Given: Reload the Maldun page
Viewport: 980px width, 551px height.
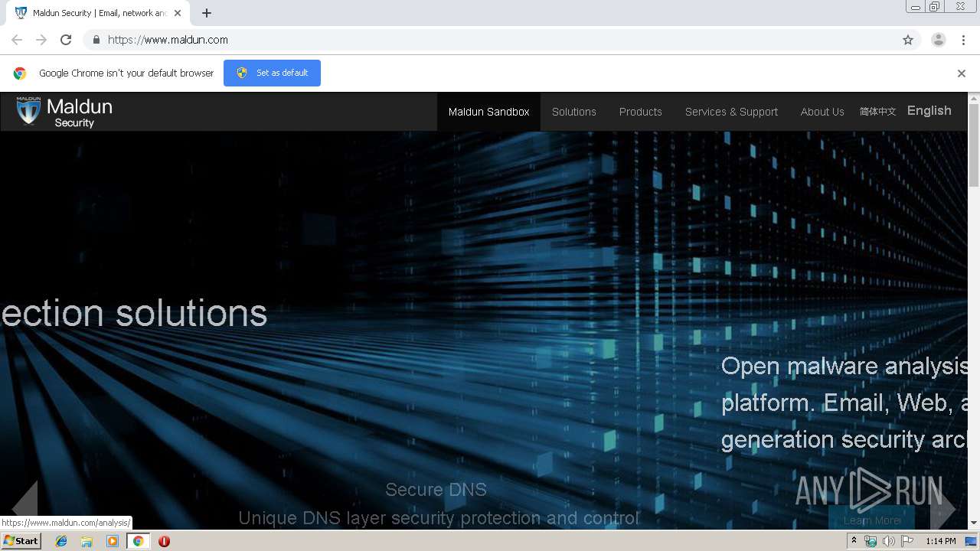Looking at the screenshot, I should point(66,40).
